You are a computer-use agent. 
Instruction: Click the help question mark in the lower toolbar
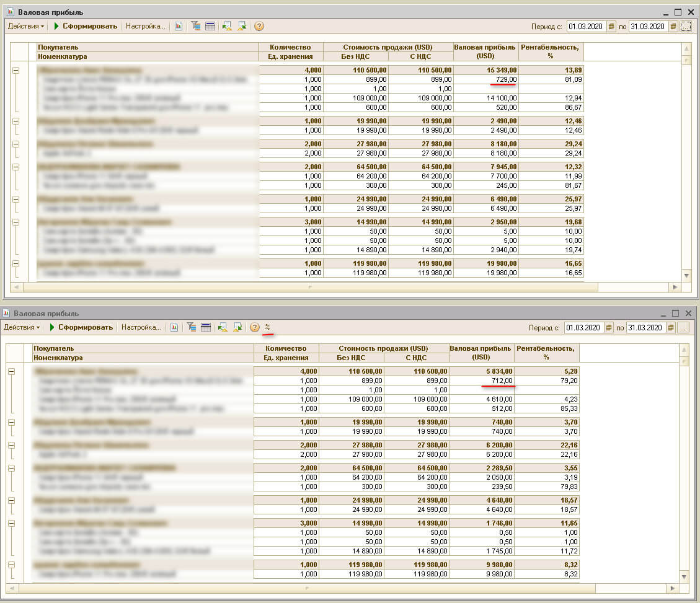point(254,327)
